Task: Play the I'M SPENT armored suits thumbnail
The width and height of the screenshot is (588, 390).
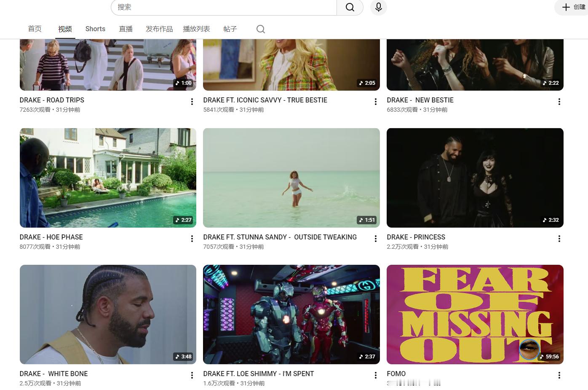Action: [291, 315]
